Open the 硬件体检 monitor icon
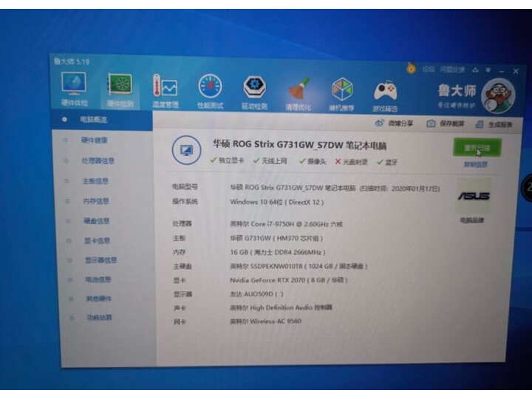 (75, 83)
